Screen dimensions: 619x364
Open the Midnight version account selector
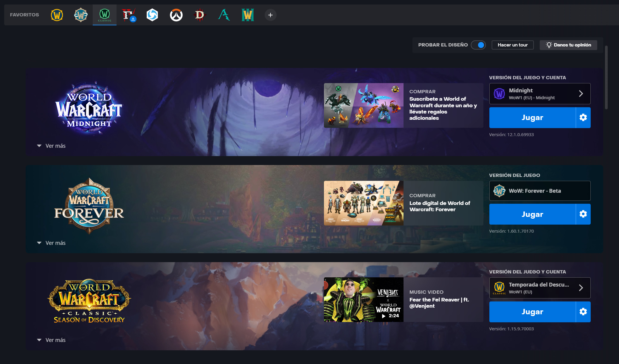click(x=540, y=94)
